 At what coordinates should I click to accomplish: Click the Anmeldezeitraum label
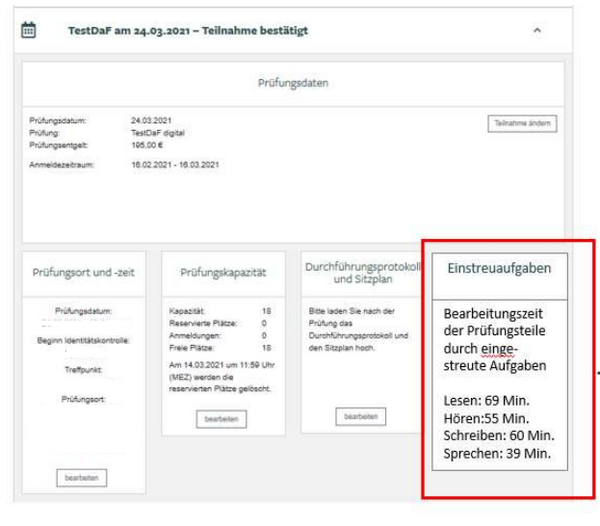pyautogui.click(x=62, y=165)
